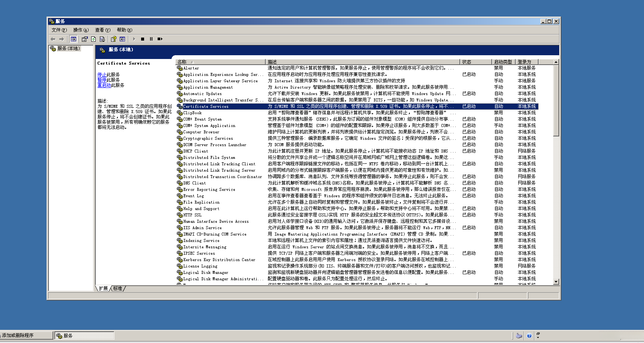
Task: Click the gear icon of Certificate Services row
Action: click(x=180, y=106)
